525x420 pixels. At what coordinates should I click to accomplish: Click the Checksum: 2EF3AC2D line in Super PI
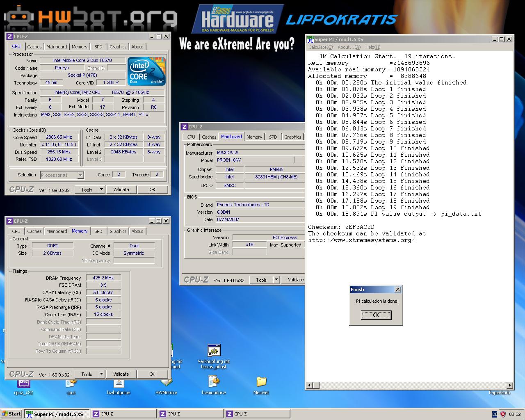pos(341,227)
